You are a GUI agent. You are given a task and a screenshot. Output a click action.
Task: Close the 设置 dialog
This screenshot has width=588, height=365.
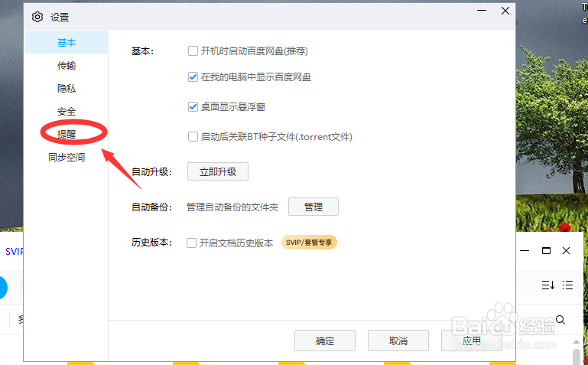click(x=505, y=11)
